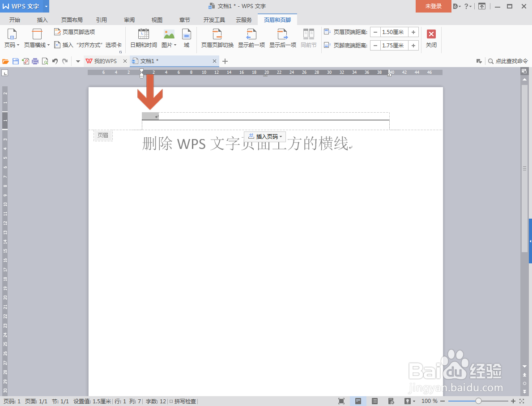Click the redo arrow icon

[65, 61]
